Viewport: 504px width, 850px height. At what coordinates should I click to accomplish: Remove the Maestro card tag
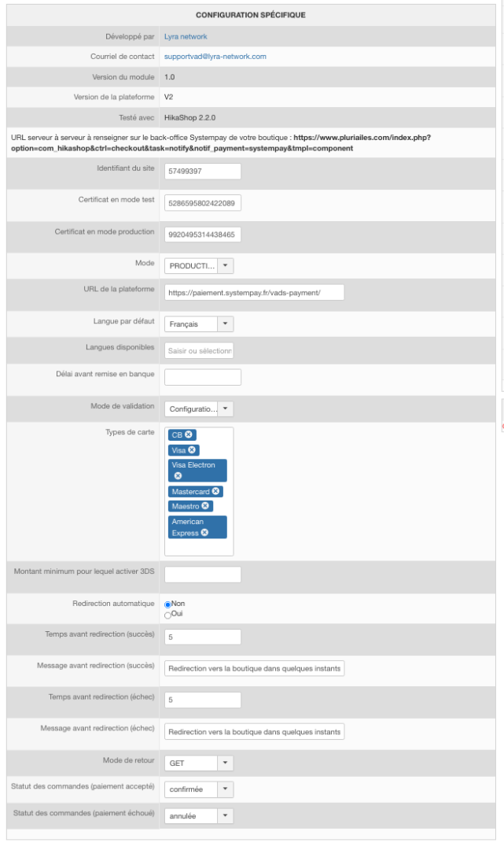pos(206,506)
